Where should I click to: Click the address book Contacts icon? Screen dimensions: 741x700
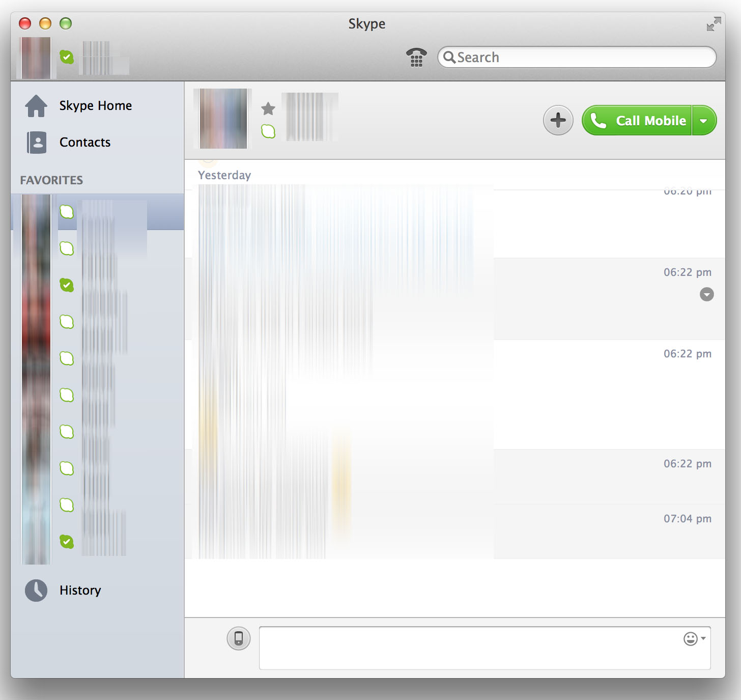coord(37,143)
